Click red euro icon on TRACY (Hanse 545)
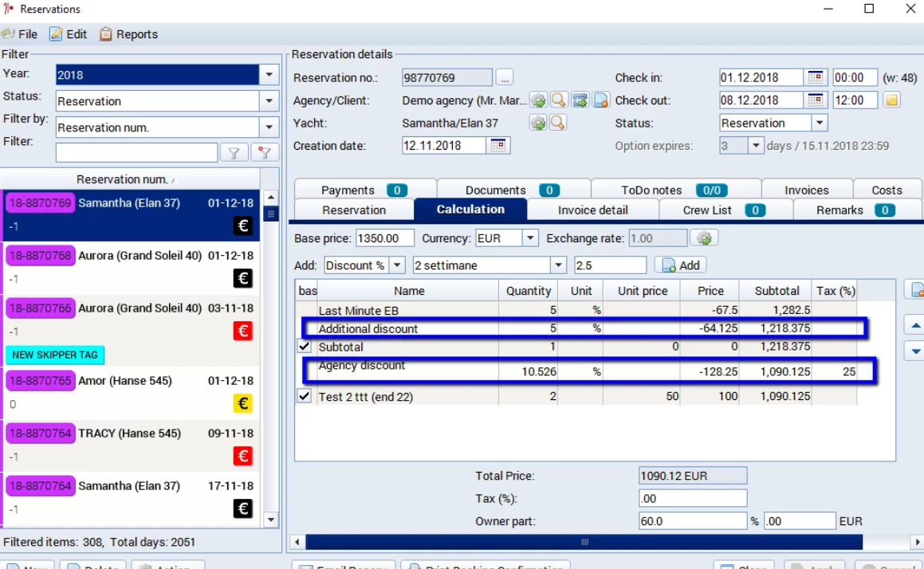 tap(243, 456)
